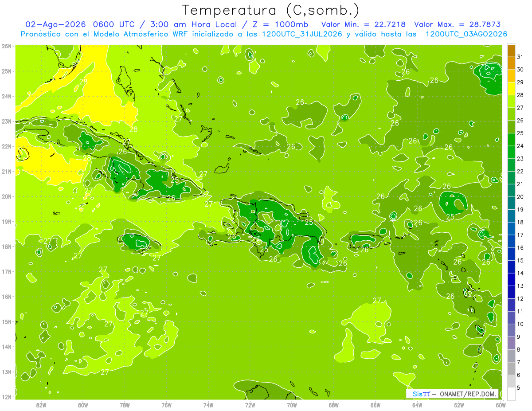532x411 pixels.
Task: Click the "1200UTC_31JUL2026" initialization time
Action: coord(302,34)
